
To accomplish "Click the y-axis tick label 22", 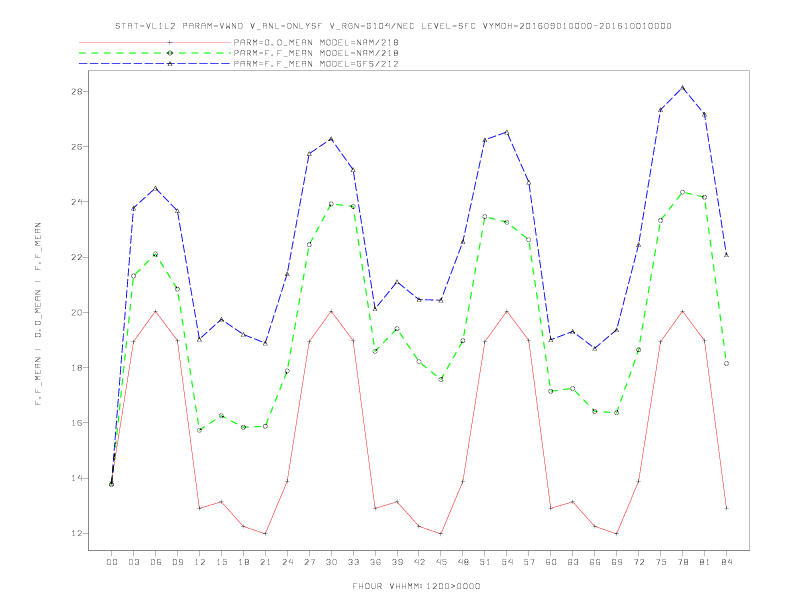I will pyautogui.click(x=76, y=257).
